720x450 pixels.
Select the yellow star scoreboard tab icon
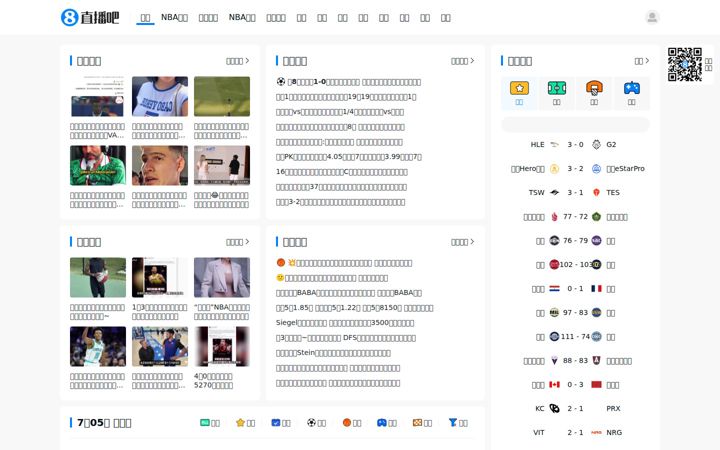pyautogui.click(x=519, y=88)
